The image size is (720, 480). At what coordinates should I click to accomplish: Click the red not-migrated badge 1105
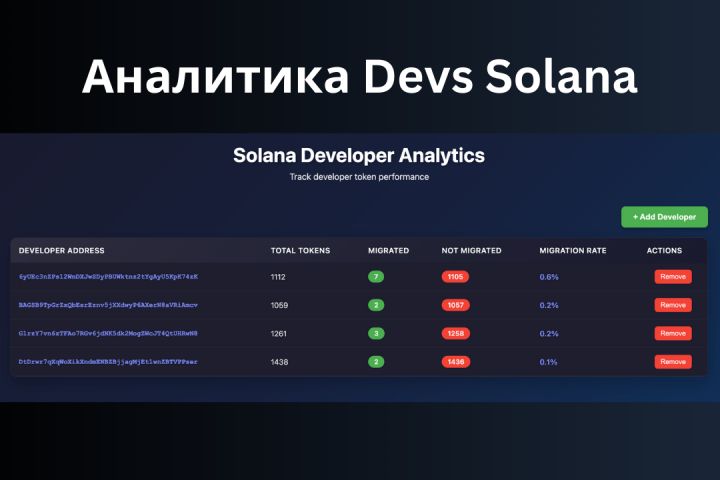pyautogui.click(x=455, y=277)
